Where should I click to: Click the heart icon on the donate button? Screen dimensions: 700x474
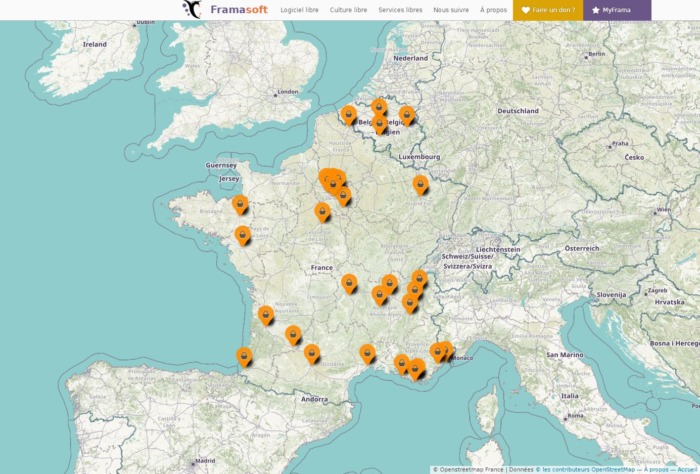(x=525, y=10)
